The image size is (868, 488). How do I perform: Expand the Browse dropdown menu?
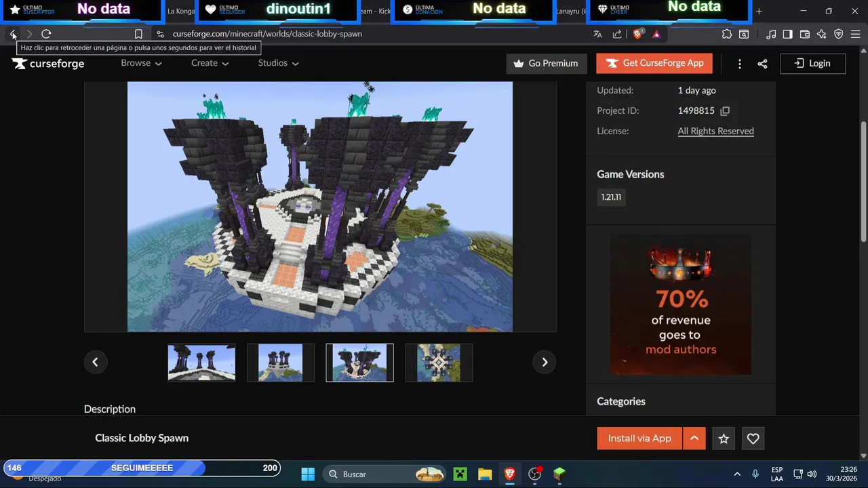point(141,63)
